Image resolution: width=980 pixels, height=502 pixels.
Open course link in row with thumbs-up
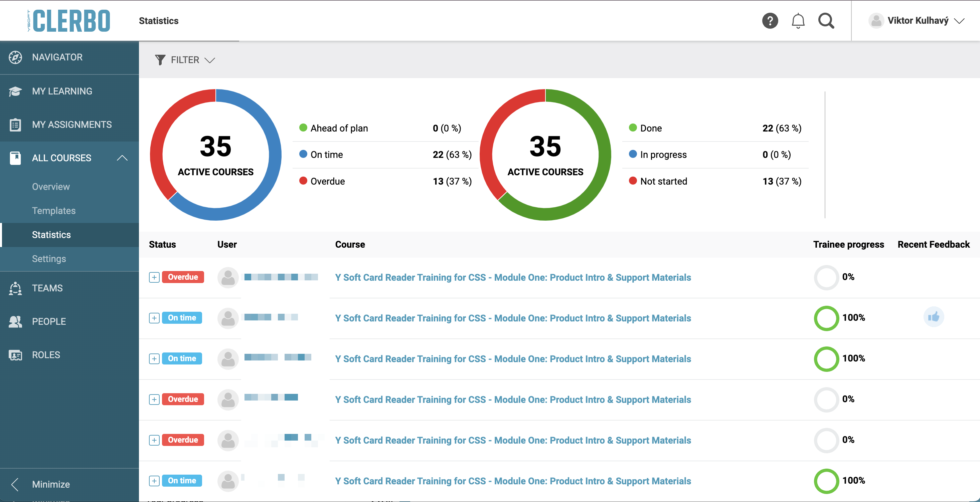(x=513, y=318)
